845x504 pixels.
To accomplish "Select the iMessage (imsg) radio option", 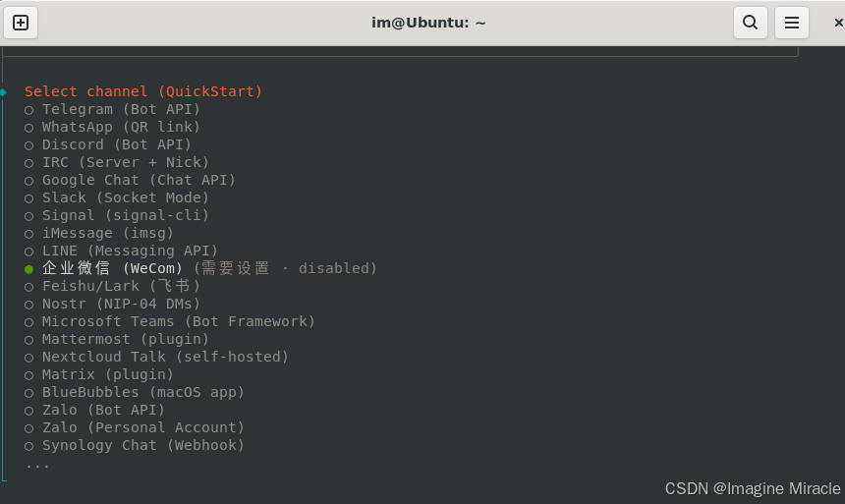I will [29, 234].
